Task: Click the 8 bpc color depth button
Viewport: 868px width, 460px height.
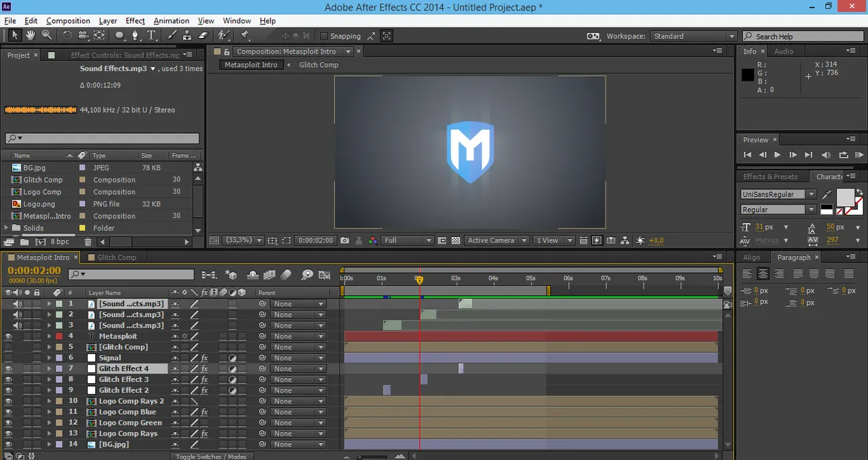Action: (60, 242)
